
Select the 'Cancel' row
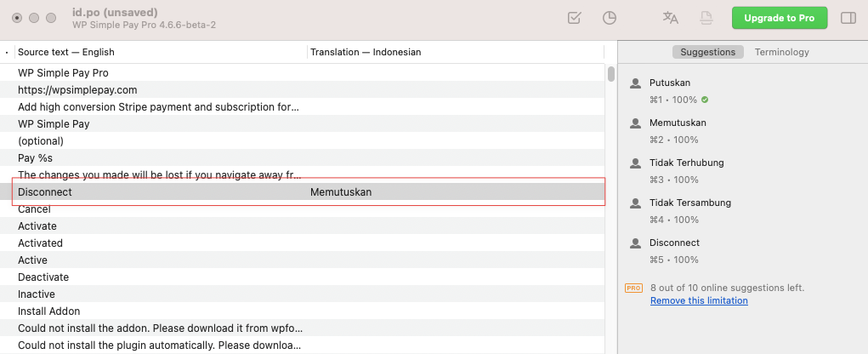pos(303,208)
